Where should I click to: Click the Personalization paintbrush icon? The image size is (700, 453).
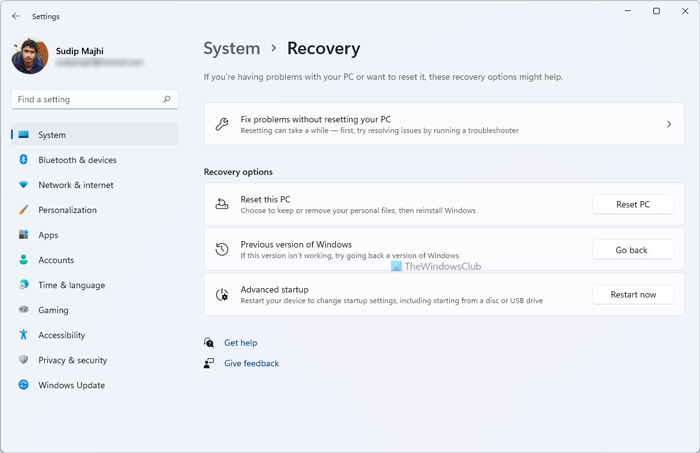tap(23, 210)
